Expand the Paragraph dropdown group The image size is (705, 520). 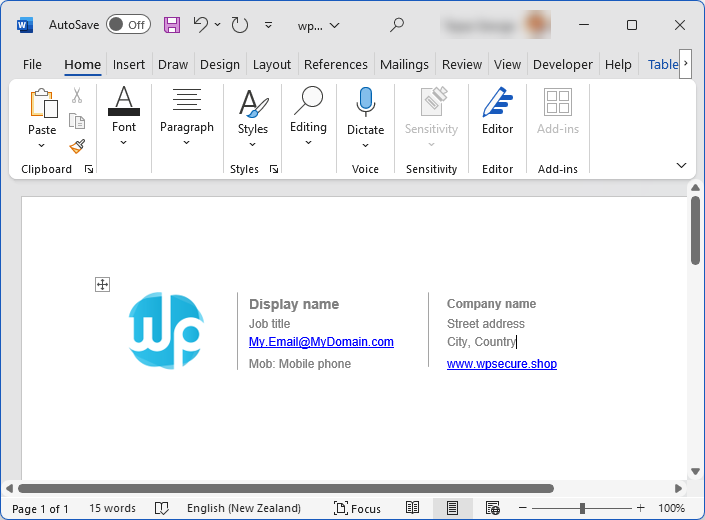click(x=187, y=116)
